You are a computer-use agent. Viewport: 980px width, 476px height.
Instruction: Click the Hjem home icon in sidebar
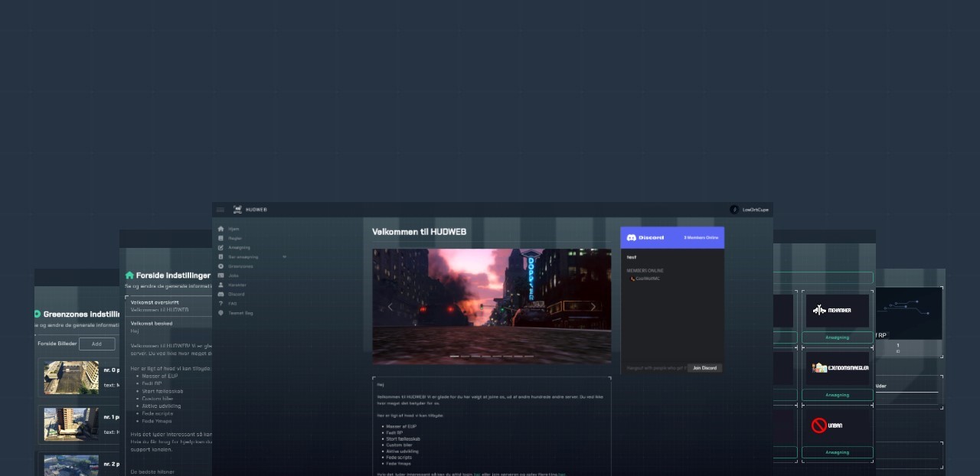coord(221,229)
